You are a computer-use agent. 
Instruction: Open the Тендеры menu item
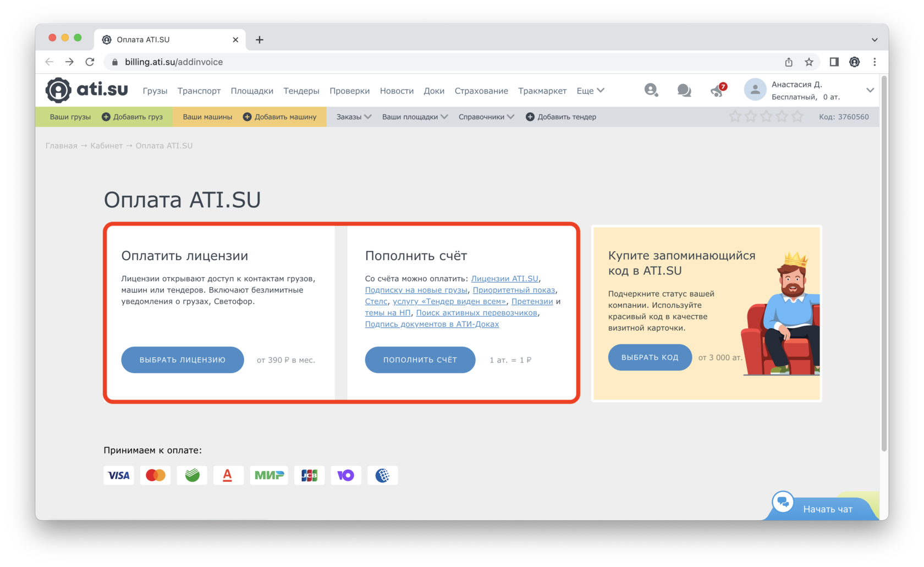(x=301, y=91)
